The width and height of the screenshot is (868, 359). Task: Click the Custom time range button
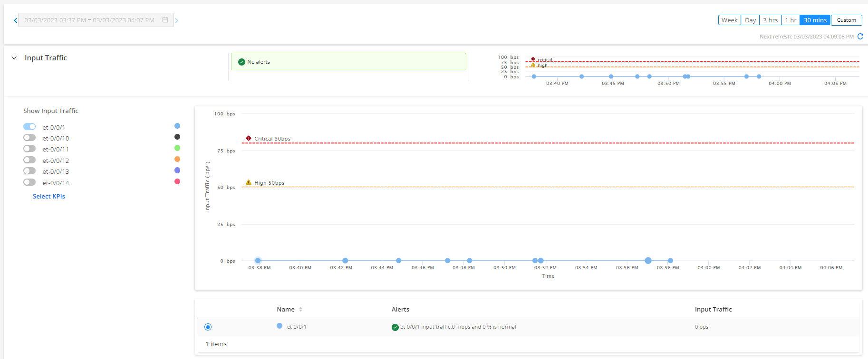pyautogui.click(x=846, y=20)
